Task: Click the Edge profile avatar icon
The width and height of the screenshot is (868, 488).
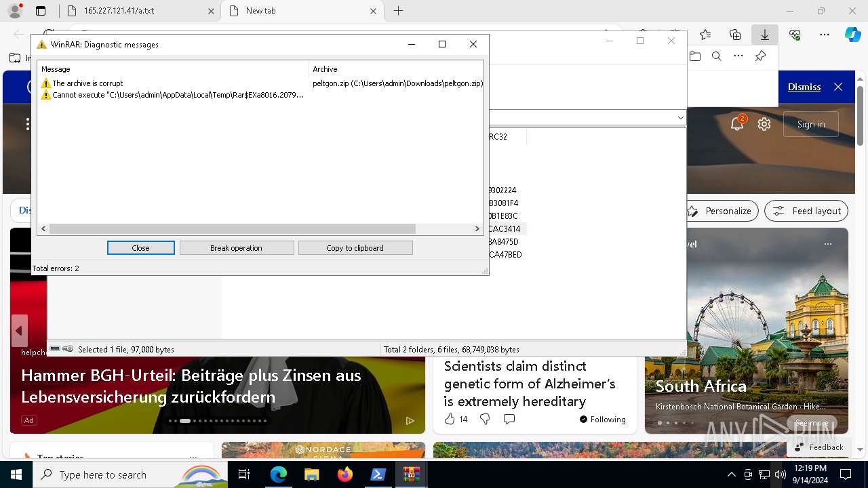Action: [15, 11]
